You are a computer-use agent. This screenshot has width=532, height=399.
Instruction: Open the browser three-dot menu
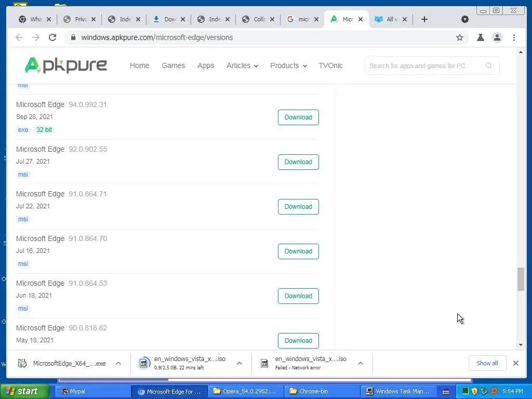(x=514, y=37)
